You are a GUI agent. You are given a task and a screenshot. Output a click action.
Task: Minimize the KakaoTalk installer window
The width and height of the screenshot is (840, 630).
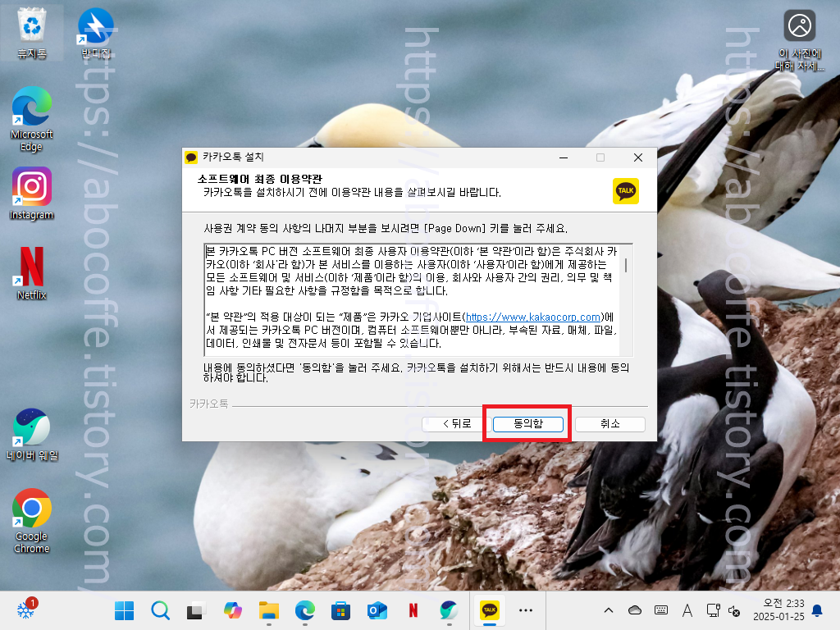pyautogui.click(x=564, y=157)
